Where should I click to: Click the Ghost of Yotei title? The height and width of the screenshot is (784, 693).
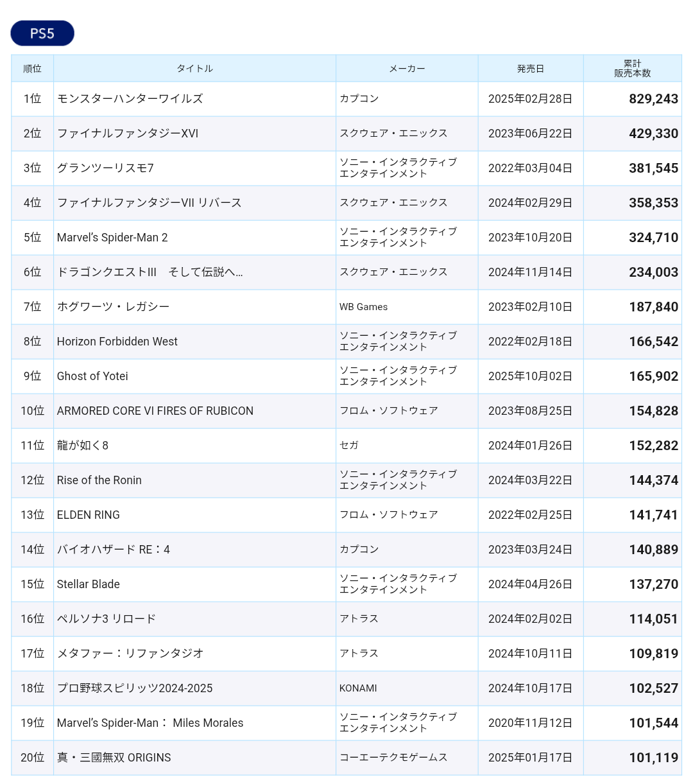tap(92, 376)
